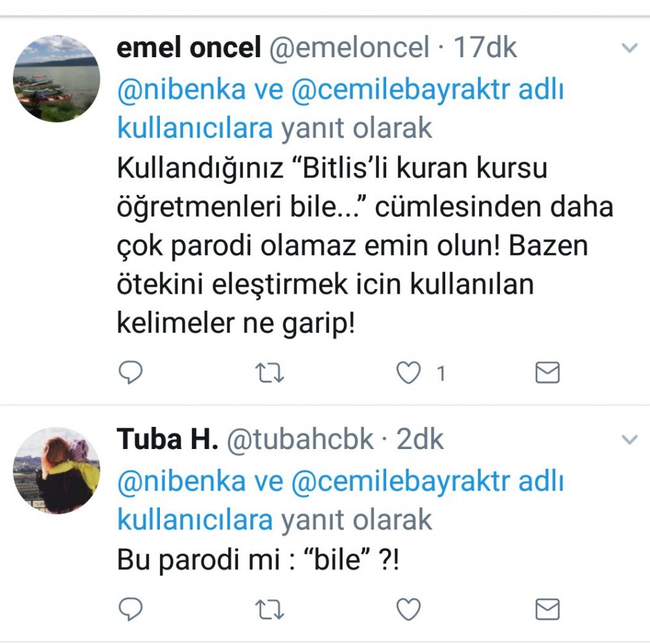Viewport: 650px width, 644px height.
Task: Like emel oncel's tweet
Action: (x=409, y=372)
